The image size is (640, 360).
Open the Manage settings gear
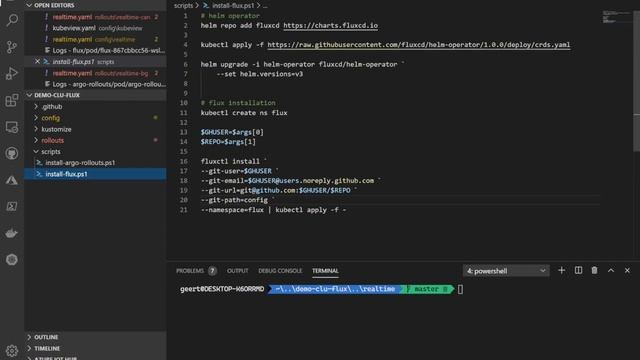click(x=12, y=351)
